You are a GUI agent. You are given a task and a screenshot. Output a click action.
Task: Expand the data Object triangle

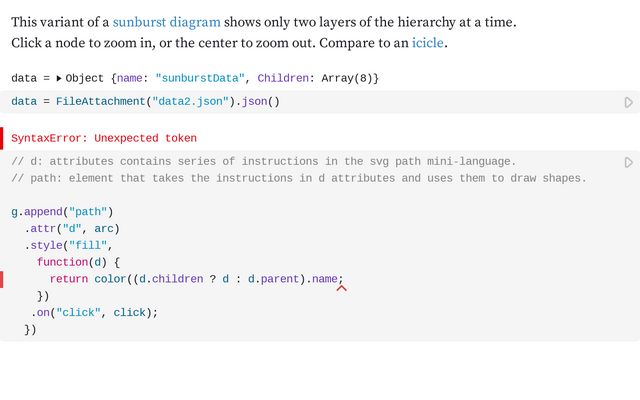click(58, 78)
